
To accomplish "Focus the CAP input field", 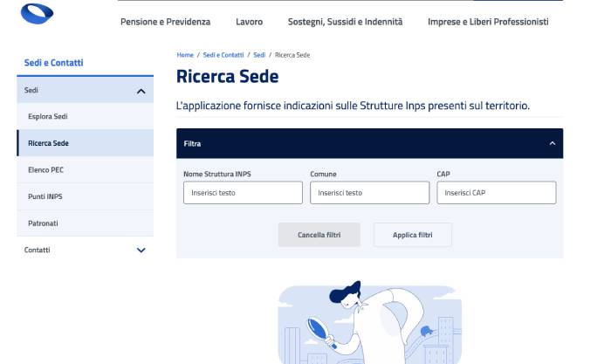I will click(x=497, y=193).
